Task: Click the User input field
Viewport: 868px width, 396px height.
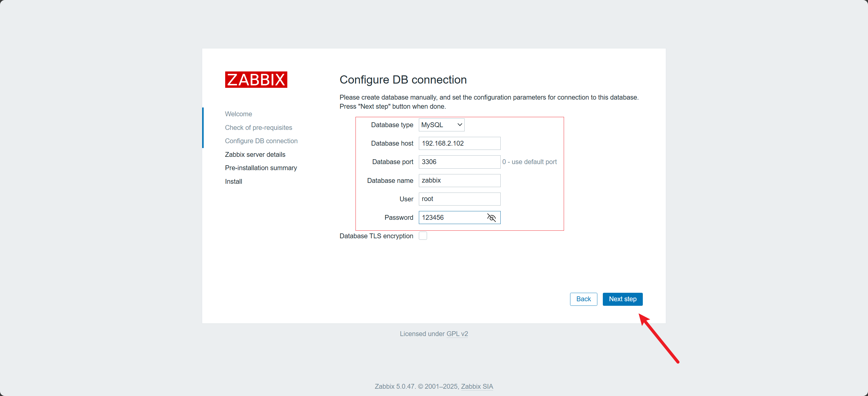Action: [x=459, y=199]
